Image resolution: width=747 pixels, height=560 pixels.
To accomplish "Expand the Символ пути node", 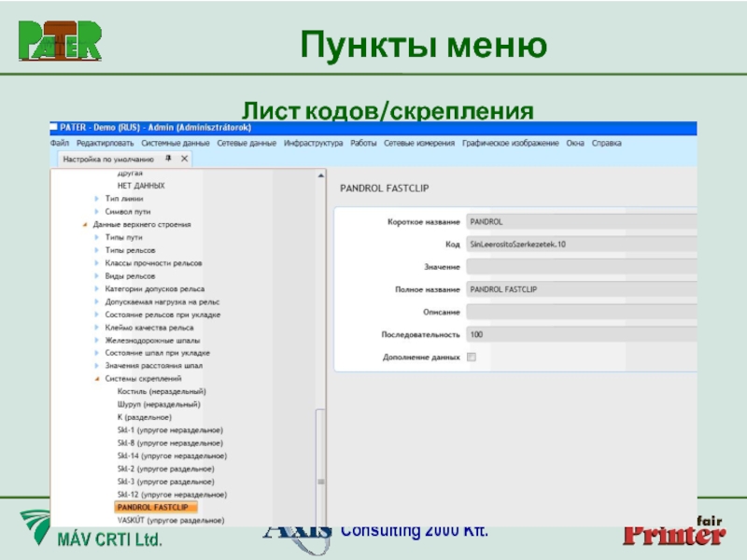I will pos(97,212).
